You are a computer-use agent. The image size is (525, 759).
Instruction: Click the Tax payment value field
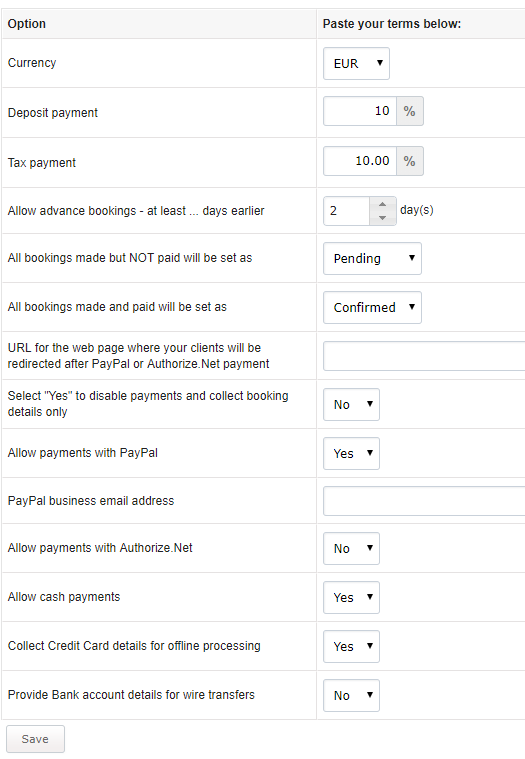[360, 161]
